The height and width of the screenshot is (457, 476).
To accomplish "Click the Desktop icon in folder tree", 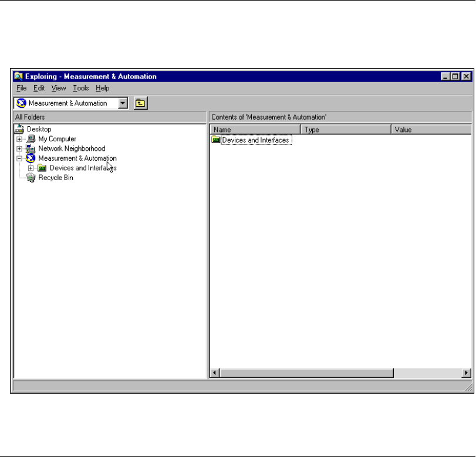I will (19, 129).
